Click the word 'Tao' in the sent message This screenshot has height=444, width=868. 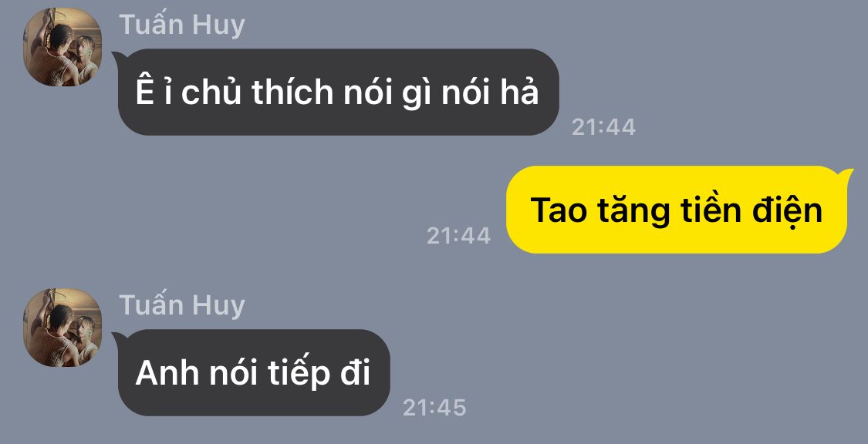coord(558,210)
